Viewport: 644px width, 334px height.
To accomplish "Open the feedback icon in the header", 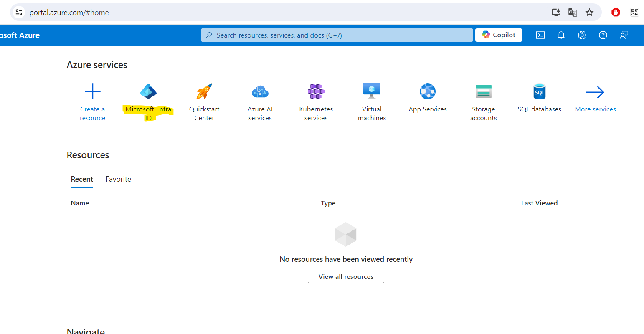I will pos(624,35).
